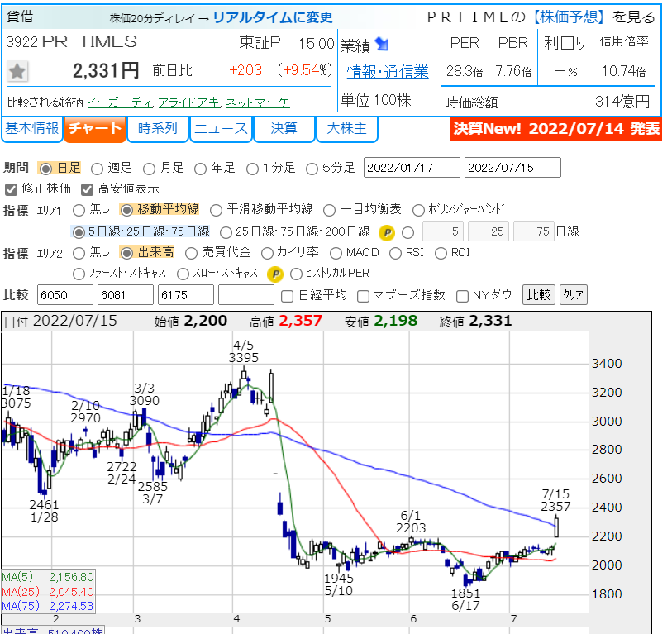Screen dimensions: 672x634
Task: Select the 日足 period radio
Action: (x=45, y=169)
